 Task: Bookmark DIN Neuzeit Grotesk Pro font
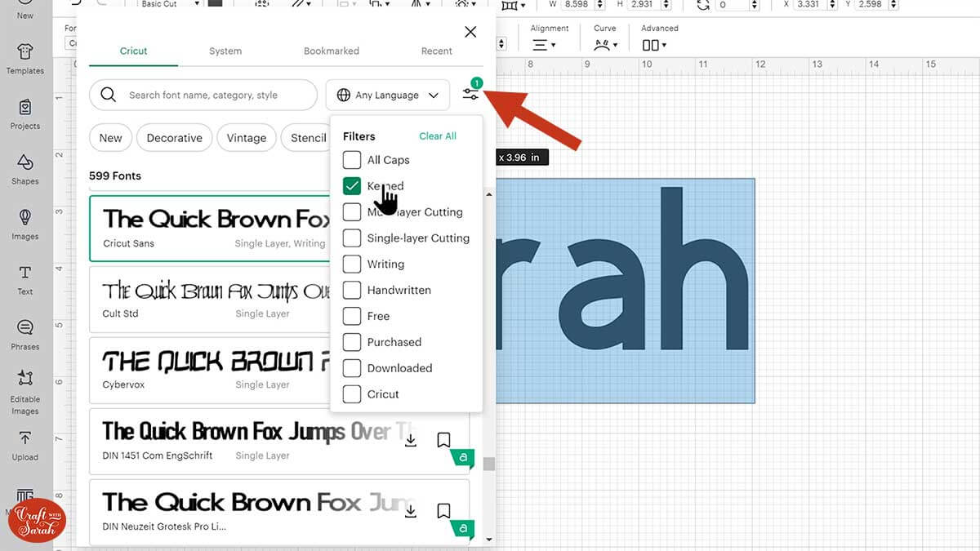tap(443, 511)
